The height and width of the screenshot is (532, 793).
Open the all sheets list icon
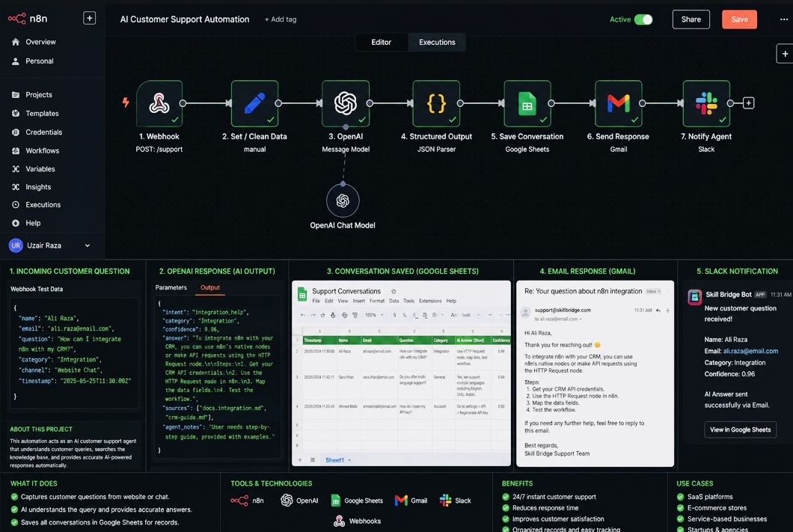313,459
